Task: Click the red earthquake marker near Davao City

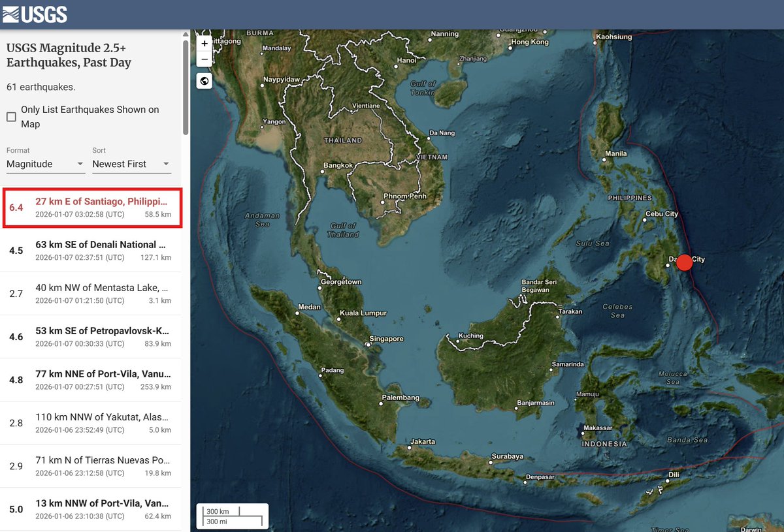Action: click(x=684, y=262)
